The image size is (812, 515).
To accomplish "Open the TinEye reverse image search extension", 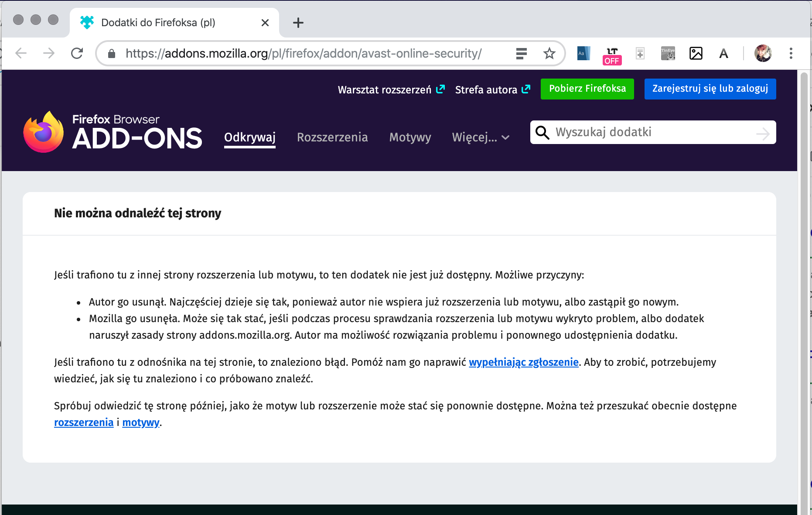I will (668, 53).
